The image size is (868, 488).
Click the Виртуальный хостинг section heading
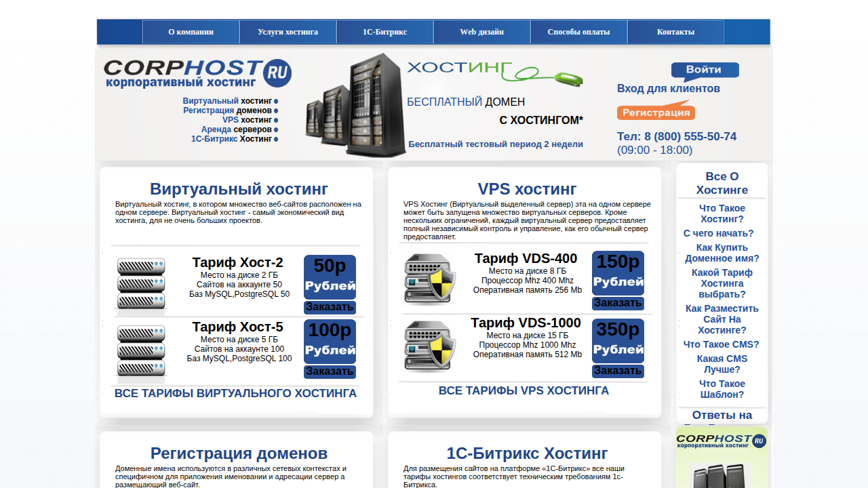click(239, 188)
